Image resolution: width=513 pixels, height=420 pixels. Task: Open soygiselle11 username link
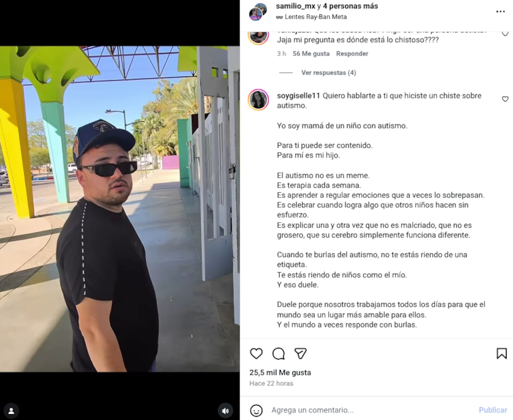click(x=298, y=96)
